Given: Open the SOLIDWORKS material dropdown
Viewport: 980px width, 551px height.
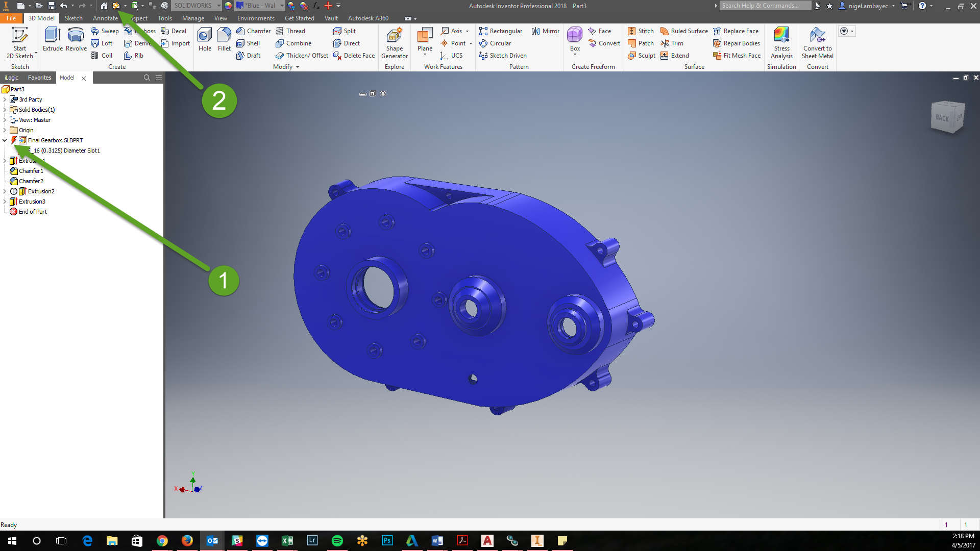Looking at the screenshot, I should click(x=217, y=6).
